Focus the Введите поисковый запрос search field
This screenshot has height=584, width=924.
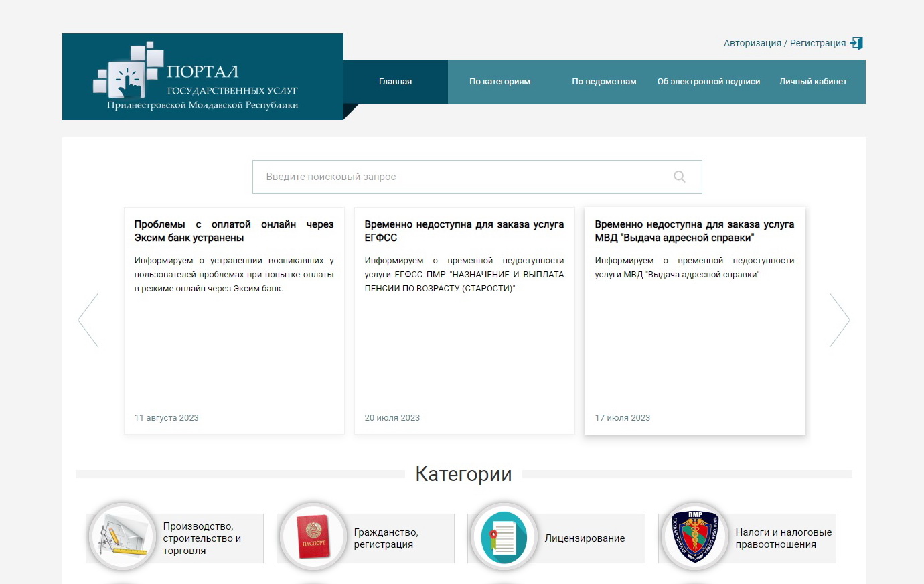(x=477, y=177)
